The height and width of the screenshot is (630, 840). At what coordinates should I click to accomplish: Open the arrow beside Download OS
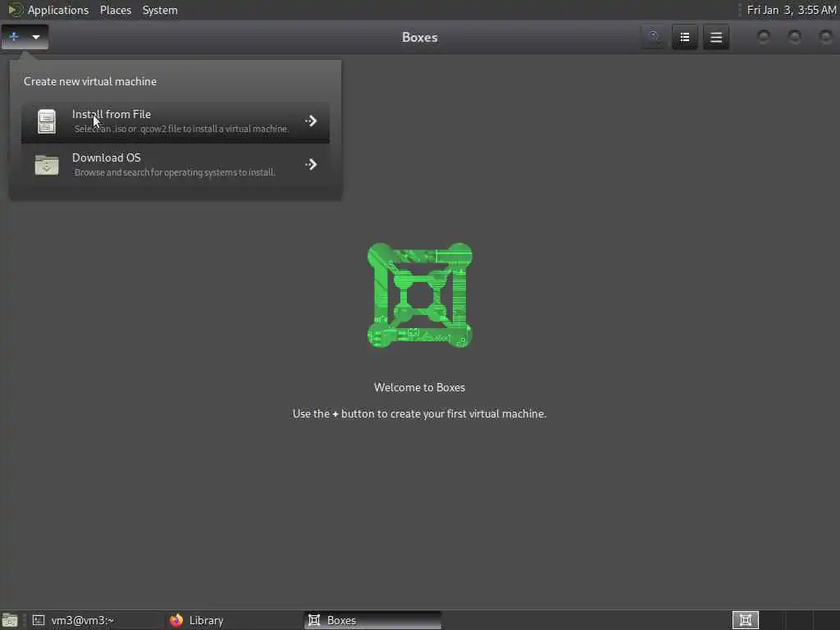point(311,164)
